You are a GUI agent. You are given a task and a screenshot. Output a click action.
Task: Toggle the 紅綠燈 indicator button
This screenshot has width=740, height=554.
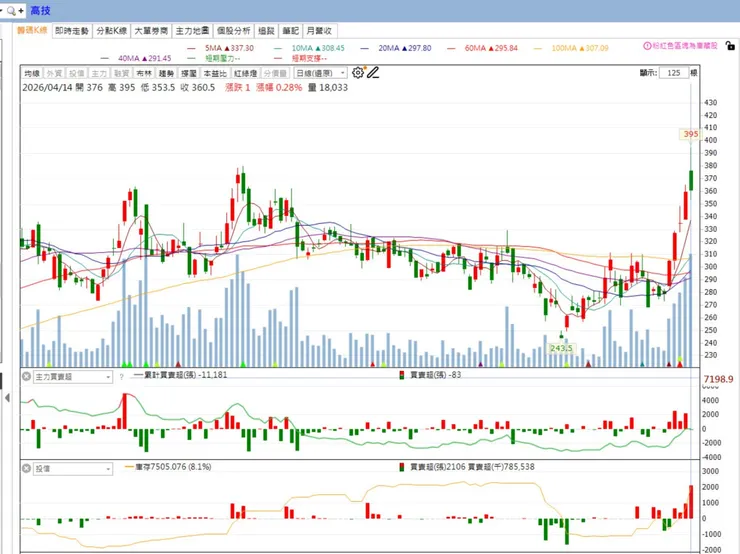pos(246,73)
